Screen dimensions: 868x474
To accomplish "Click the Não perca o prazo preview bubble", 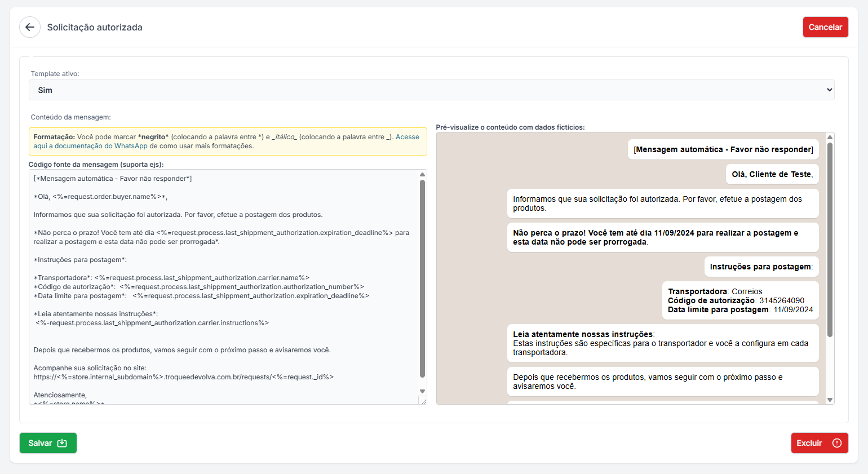I will tap(663, 237).
